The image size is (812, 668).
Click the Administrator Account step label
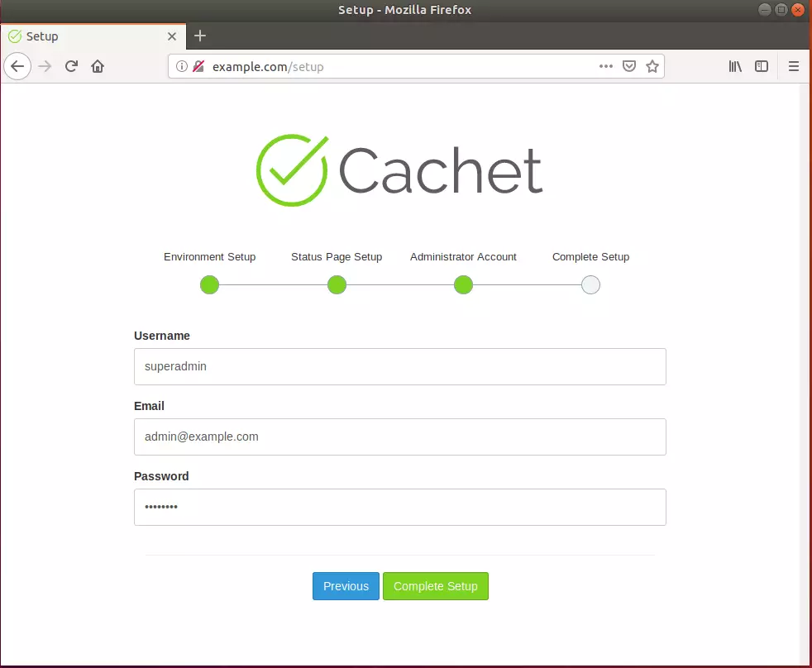click(x=464, y=257)
